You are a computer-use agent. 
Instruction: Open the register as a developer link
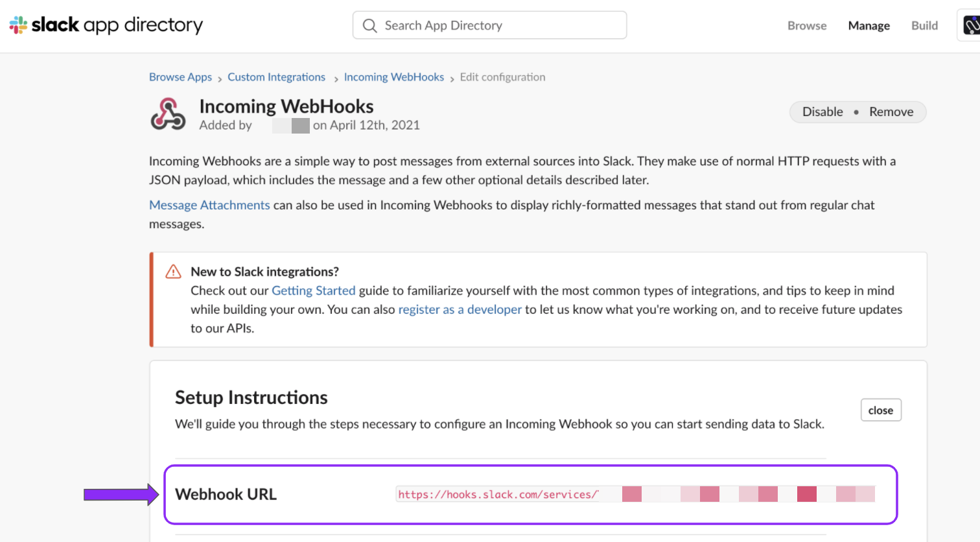click(460, 309)
